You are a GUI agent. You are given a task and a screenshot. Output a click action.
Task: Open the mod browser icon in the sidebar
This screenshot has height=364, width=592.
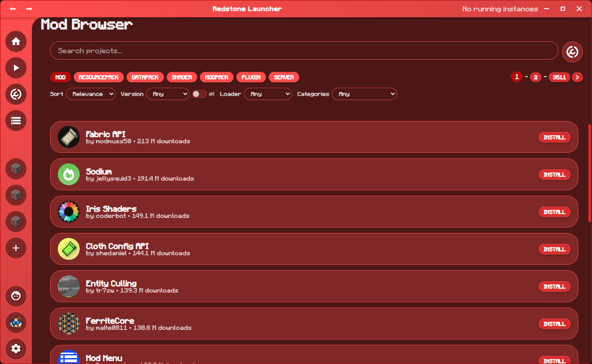point(16,94)
